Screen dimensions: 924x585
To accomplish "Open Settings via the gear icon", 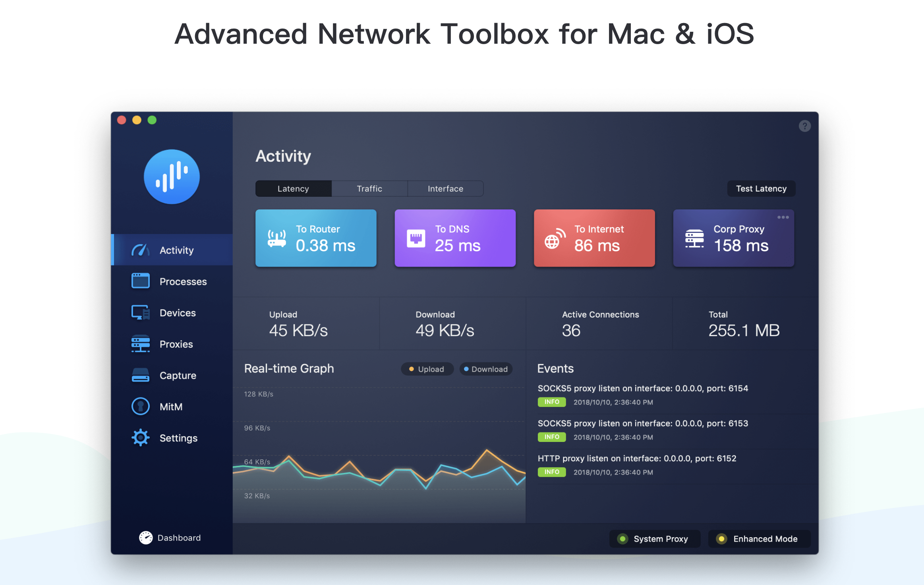I will (140, 438).
